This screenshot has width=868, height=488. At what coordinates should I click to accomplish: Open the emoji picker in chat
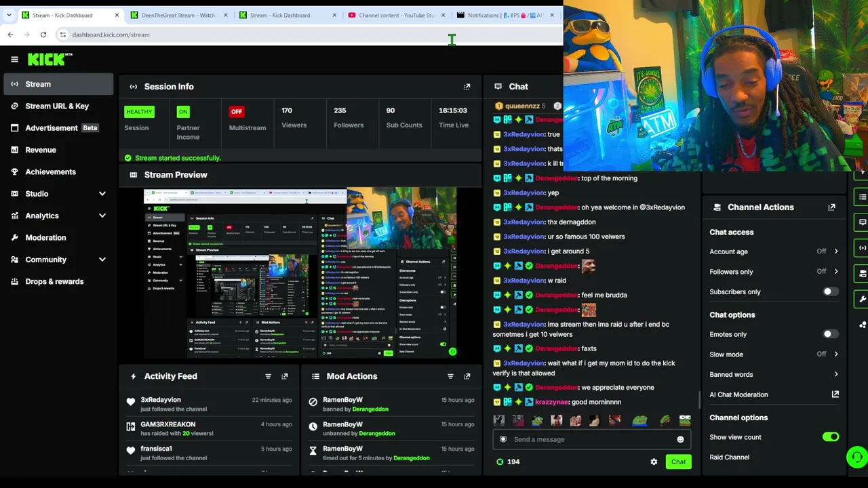(680, 439)
